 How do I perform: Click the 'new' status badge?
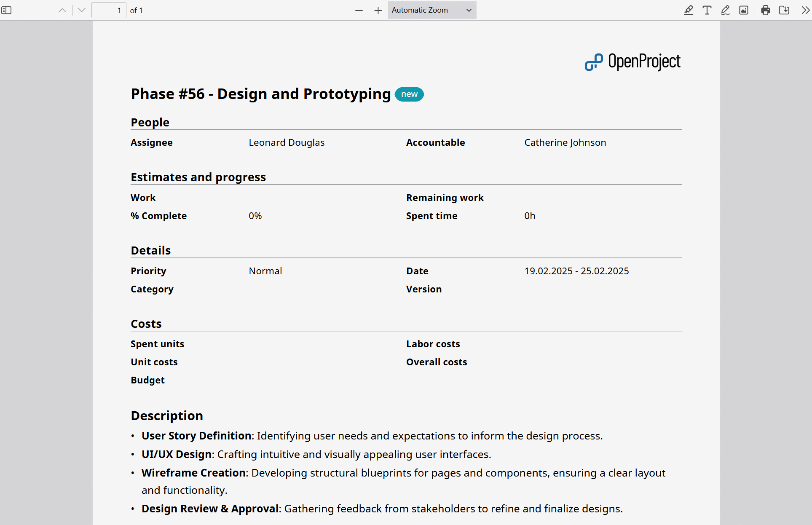coord(409,94)
